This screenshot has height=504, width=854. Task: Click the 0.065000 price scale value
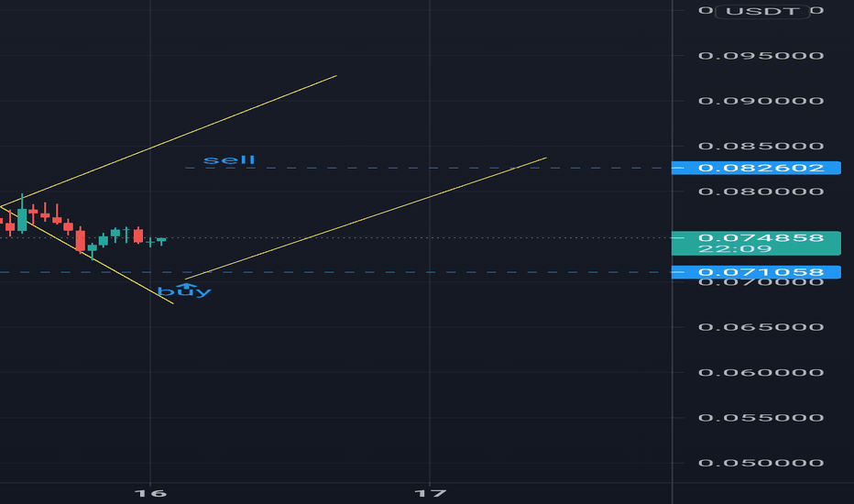[x=761, y=327]
